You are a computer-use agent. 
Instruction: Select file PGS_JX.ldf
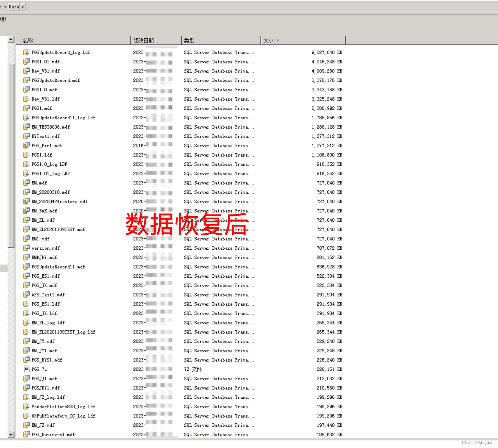click(44, 313)
